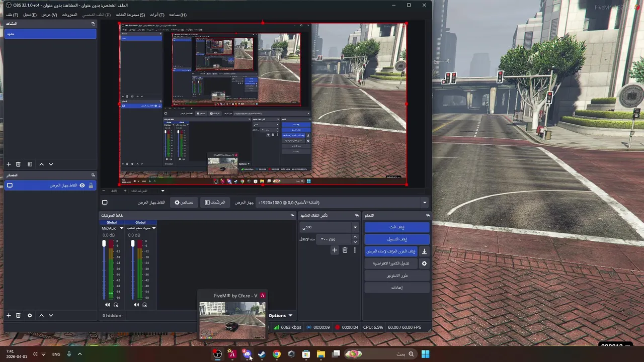The width and height of the screenshot is (644, 362).
Task: Zoom in preview with plus icon
Action: click(x=125, y=191)
